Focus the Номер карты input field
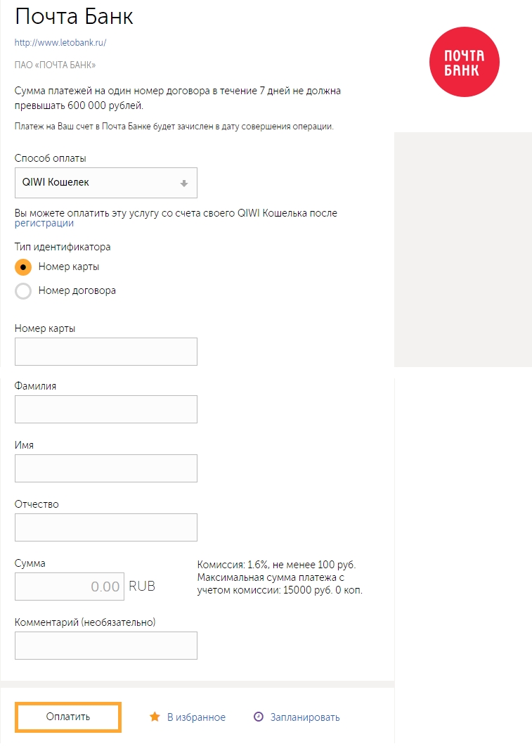This screenshot has height=756, width=532. pyautogui.click(x=105, y=352)
